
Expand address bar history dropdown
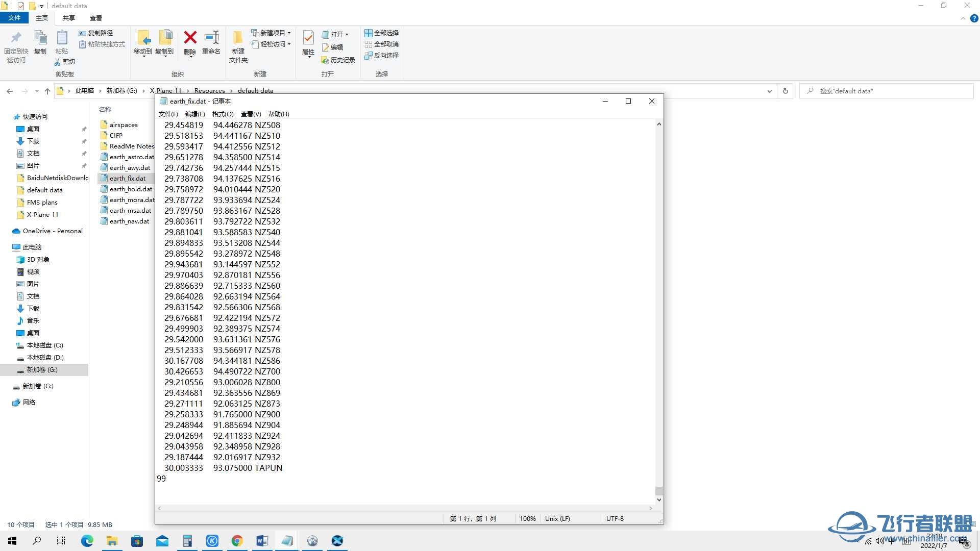[769, 91]
